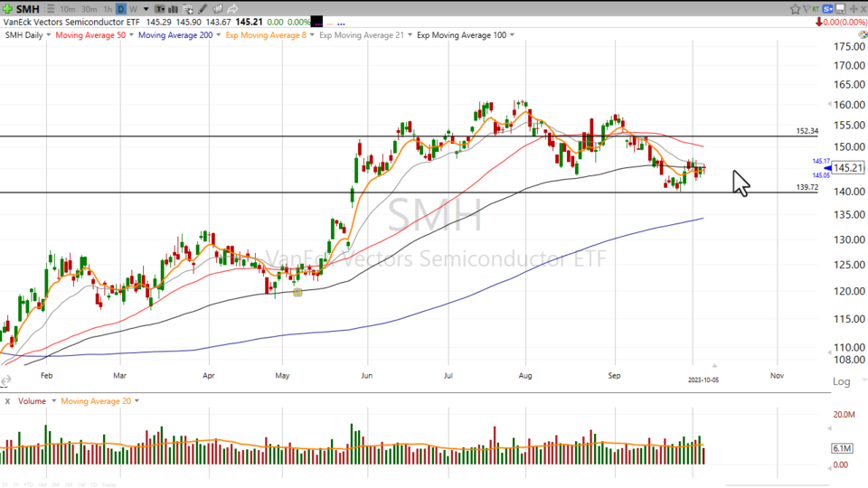Expand Exp Moving Average 8 dropdown arrow
868x488 pixels.
tap(312, 35)
